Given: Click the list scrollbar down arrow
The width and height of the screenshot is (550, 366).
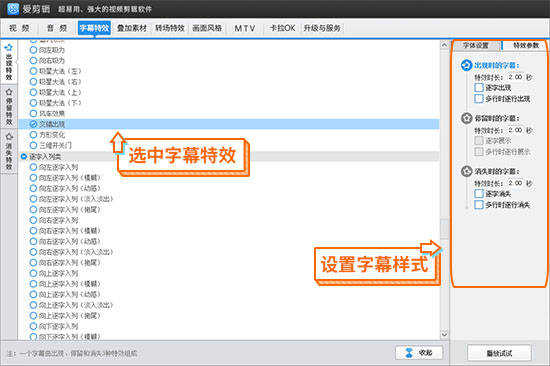Looking at the screenshot, I should tap(444, 334).
